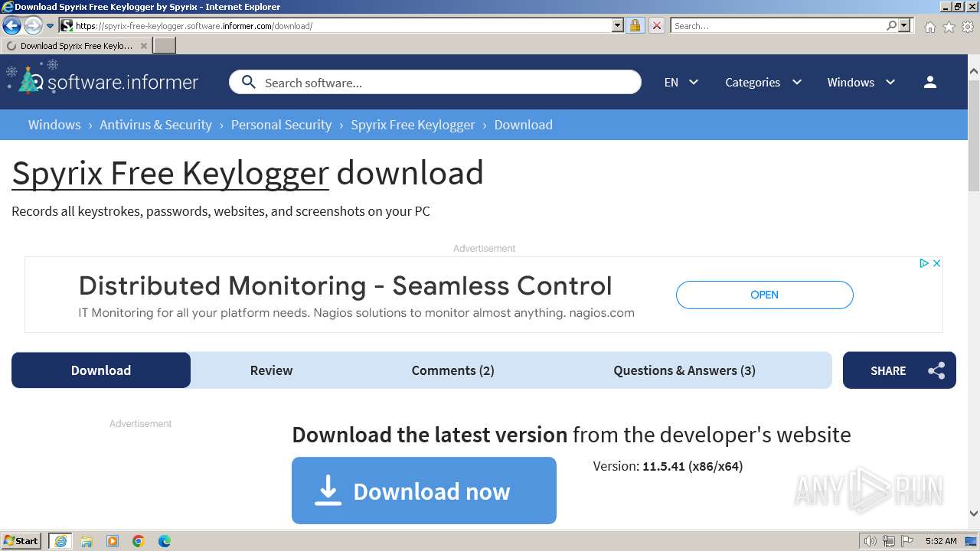Screen dimensions: 980x551
Task: Open the user account profile icon
Action: pyautogui.click(x=930, y=82)
